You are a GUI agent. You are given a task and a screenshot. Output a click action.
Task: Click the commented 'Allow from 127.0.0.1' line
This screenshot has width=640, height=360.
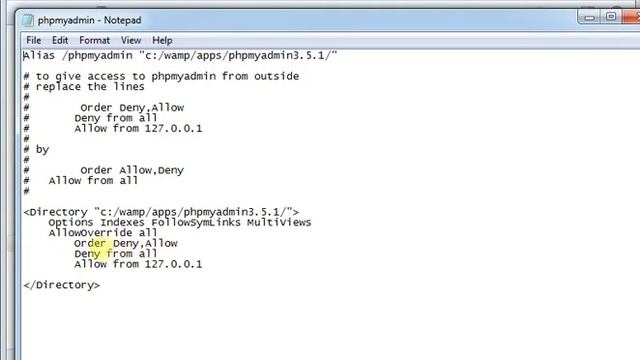click(113, 129)
